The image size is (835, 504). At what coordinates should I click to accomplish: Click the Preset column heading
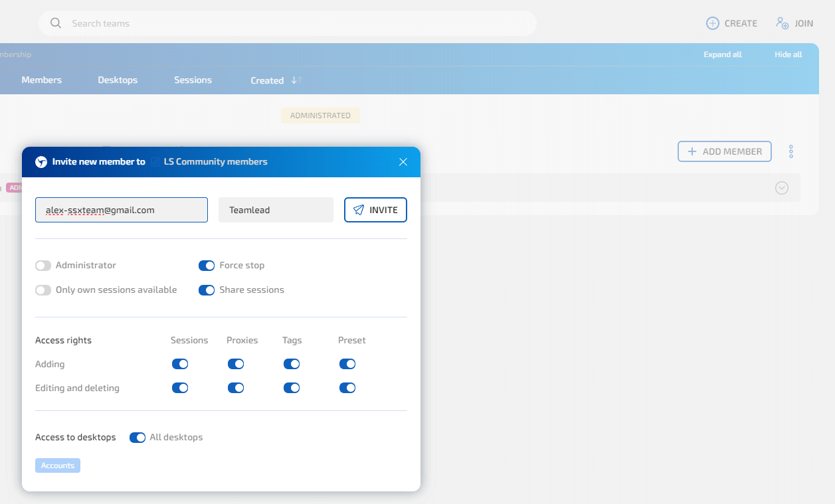point(351,340)
